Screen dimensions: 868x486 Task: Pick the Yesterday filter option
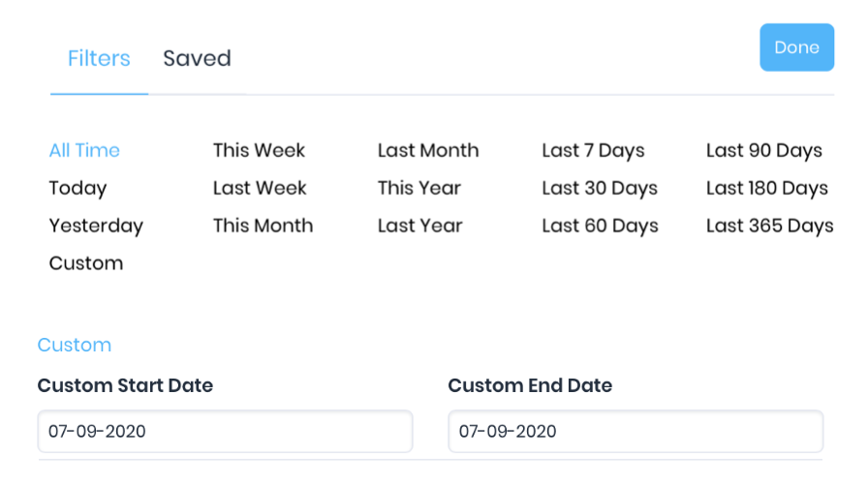point(96,226)
